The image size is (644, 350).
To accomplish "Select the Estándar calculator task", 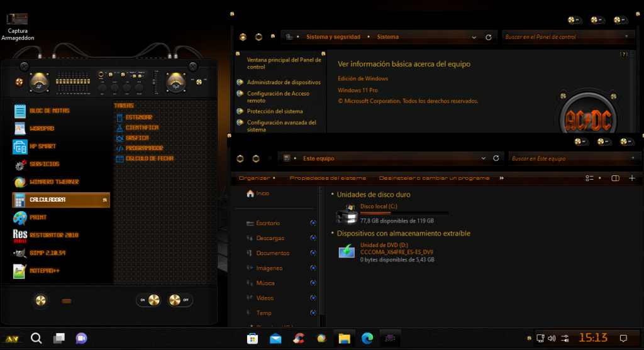I will pos(135,118).
